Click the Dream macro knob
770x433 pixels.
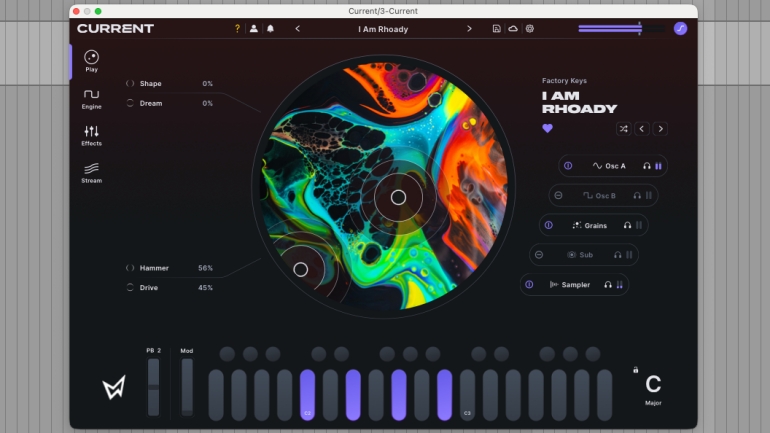130,103
